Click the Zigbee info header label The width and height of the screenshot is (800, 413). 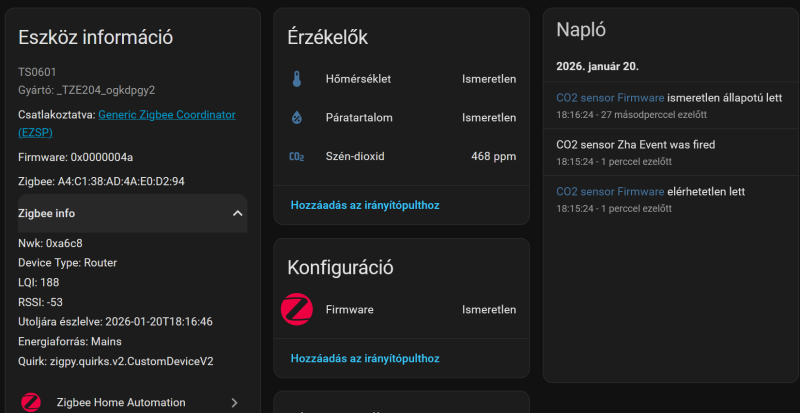tap(46, 213)
